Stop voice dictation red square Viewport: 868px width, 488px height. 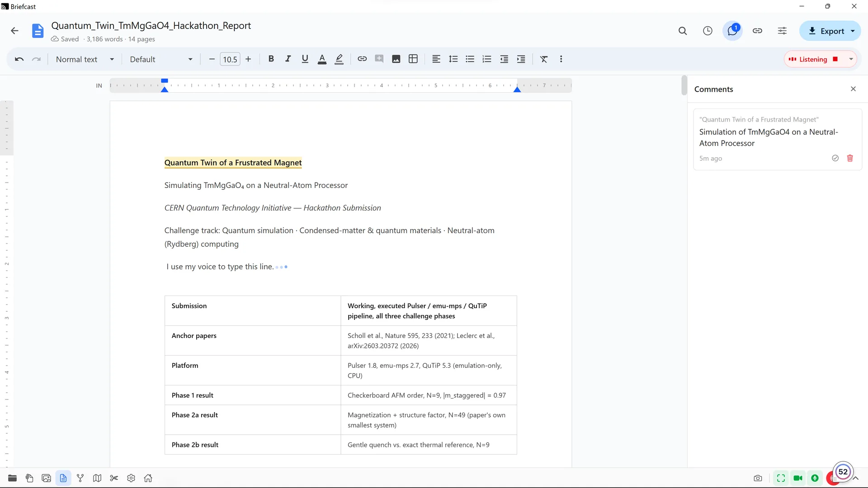tap(835, 59)
